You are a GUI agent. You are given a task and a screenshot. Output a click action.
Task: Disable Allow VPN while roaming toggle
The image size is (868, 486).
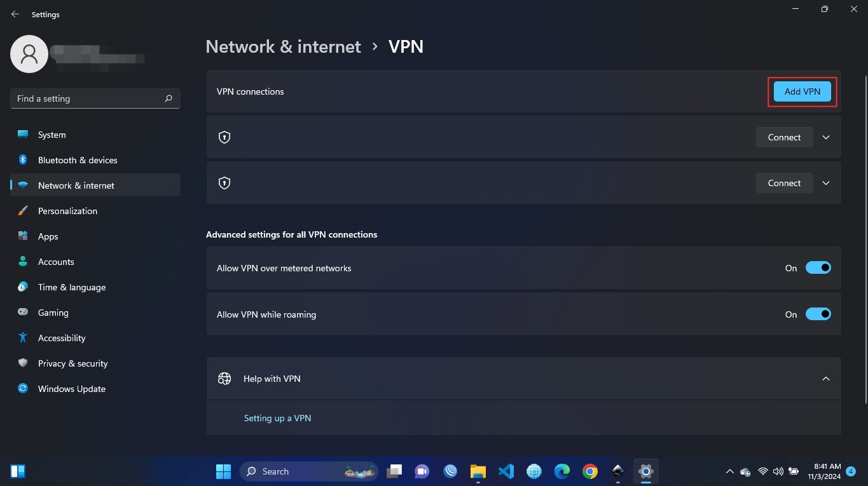point(818,314)
